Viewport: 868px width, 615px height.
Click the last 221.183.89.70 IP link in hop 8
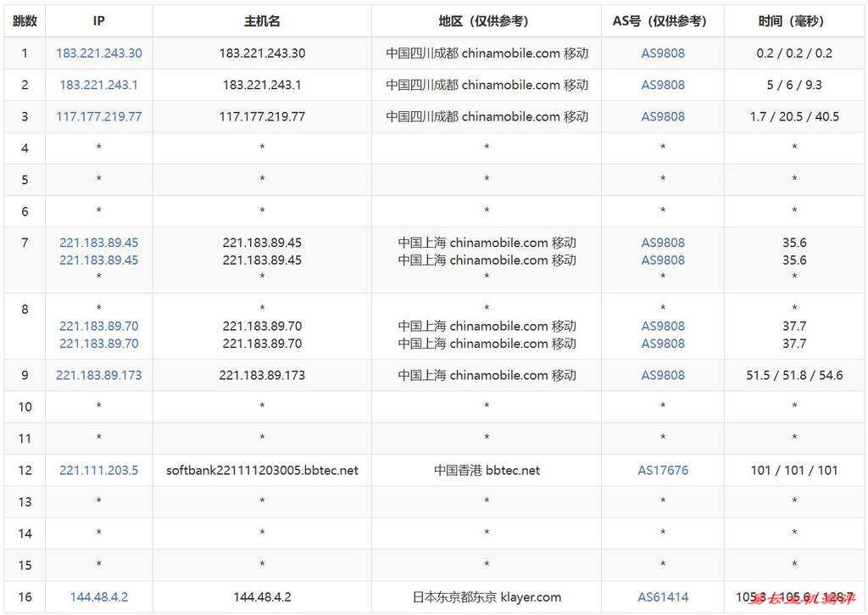99,344
